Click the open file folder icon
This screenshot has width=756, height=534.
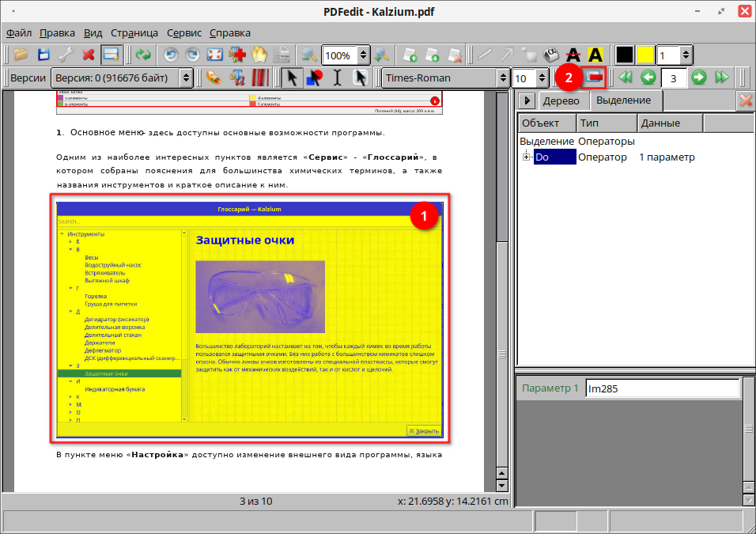click(x=21, y=55)
